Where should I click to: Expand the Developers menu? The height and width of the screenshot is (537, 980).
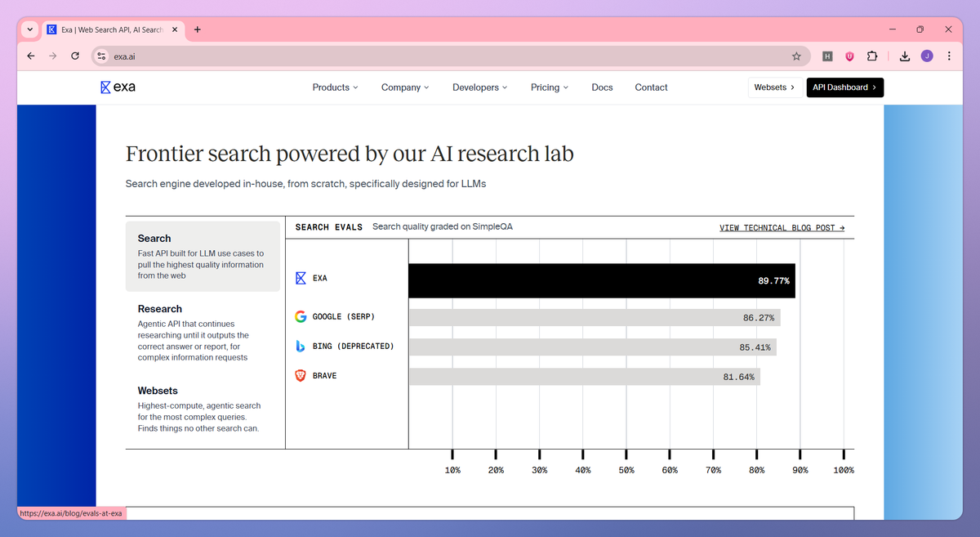pyautogui.click(x=479, y=87)
